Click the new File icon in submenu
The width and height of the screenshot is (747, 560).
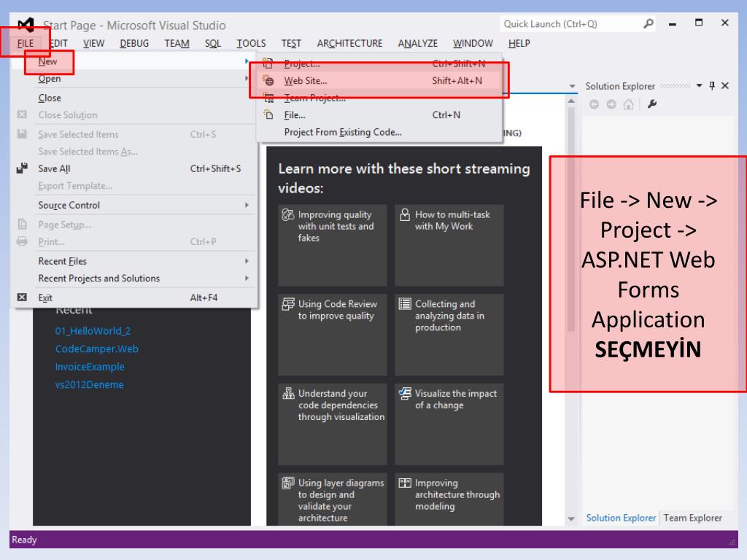268,114
